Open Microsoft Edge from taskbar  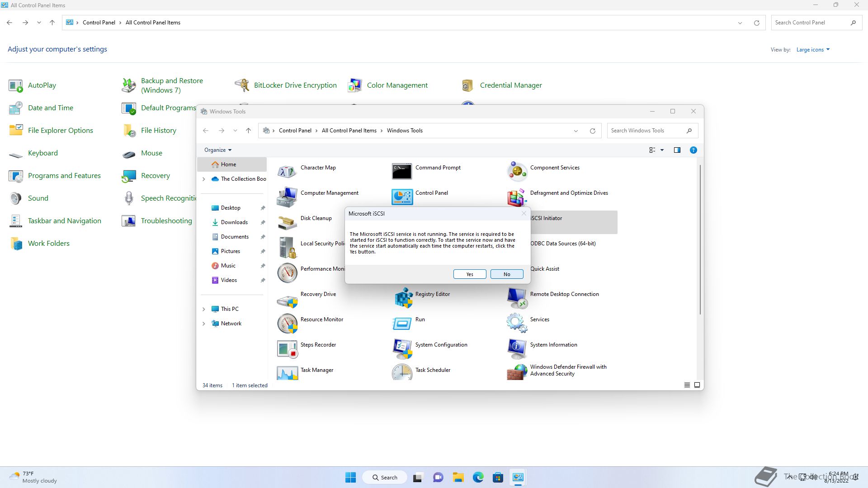click(478, 477)
